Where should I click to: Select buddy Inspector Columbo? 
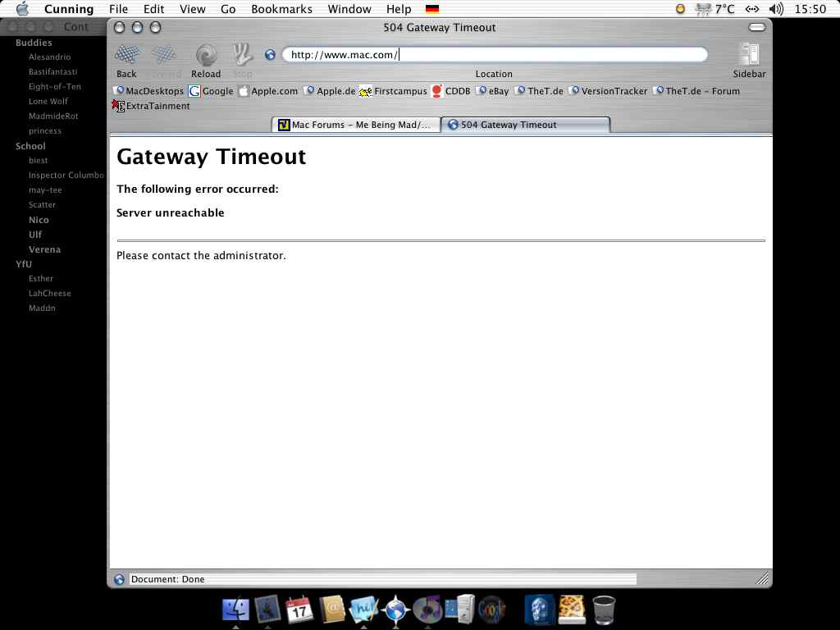(66, 176)
